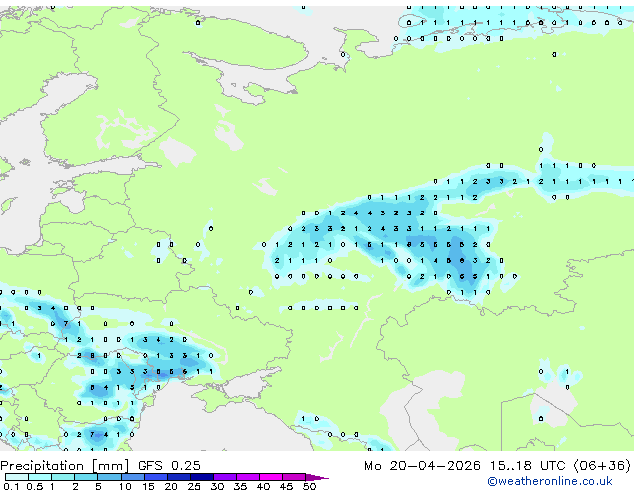Choose the 15–20 mm legend swatch
The image size is (634, 490).
pyautogui.click(x=155, y=477)
